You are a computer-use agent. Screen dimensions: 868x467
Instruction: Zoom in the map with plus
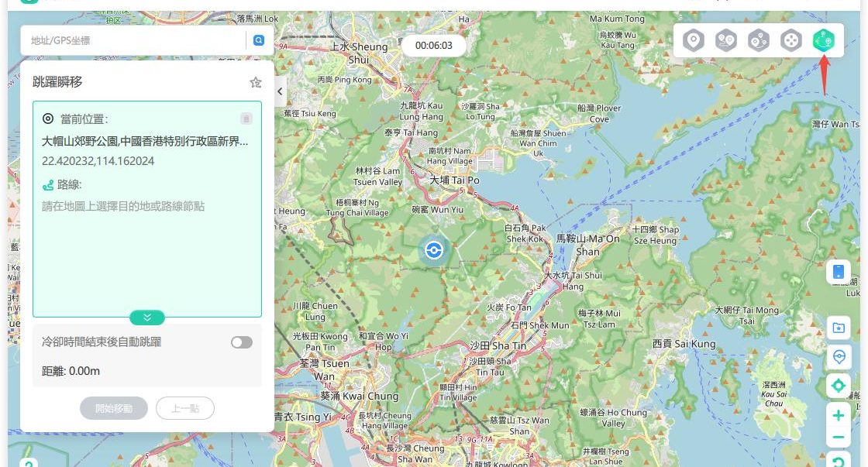coord(838,416)
